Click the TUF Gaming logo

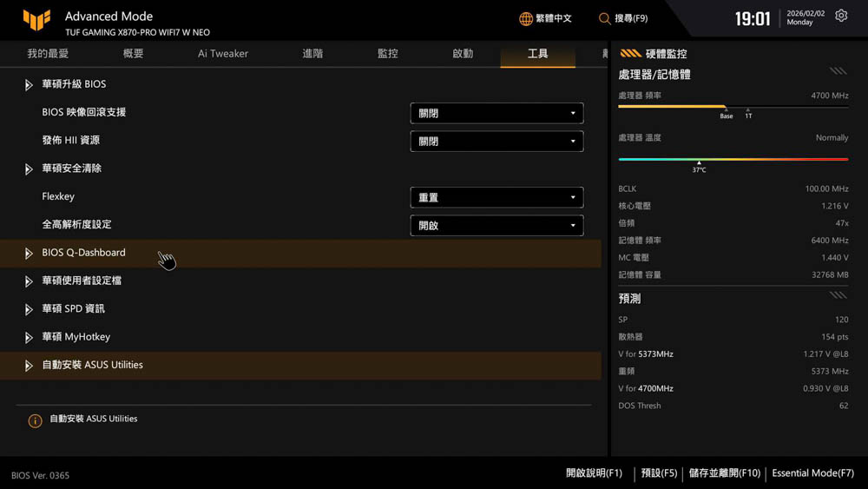click(x=36, y=19)
